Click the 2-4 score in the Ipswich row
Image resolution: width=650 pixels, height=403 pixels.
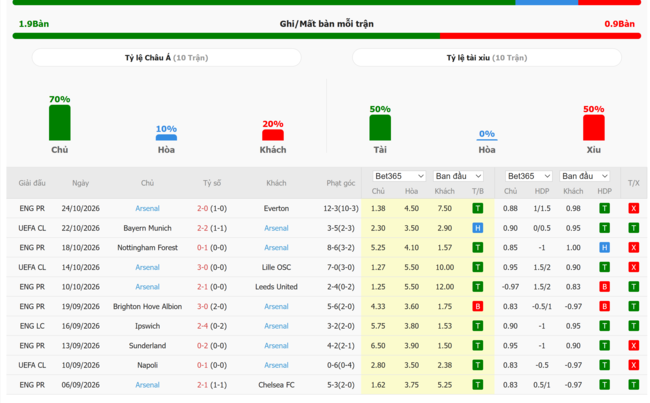pos(202,326)
